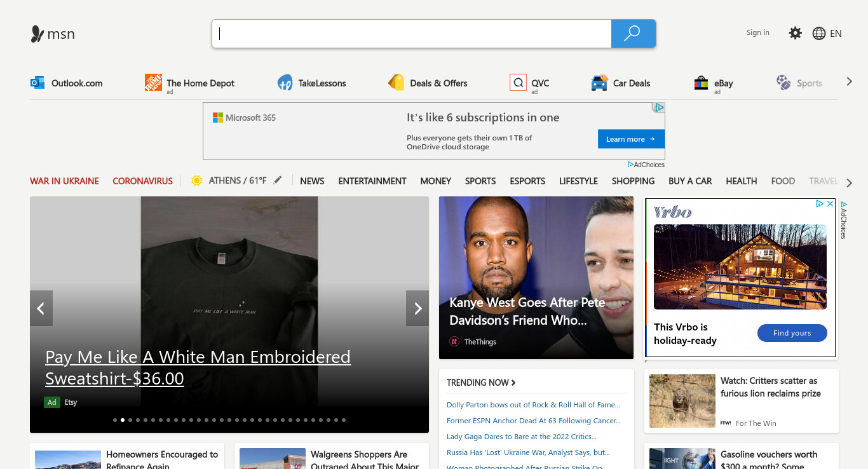Click the sun weather icon for Athens
The width and height of the screenshot is (868, 469).
pos(197,180)
